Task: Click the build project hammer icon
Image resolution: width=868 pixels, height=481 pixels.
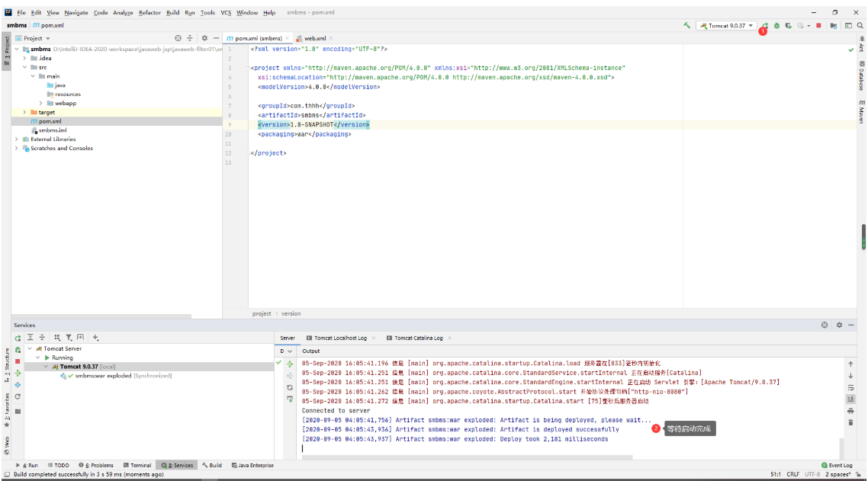Action: (x=687, y=25)
